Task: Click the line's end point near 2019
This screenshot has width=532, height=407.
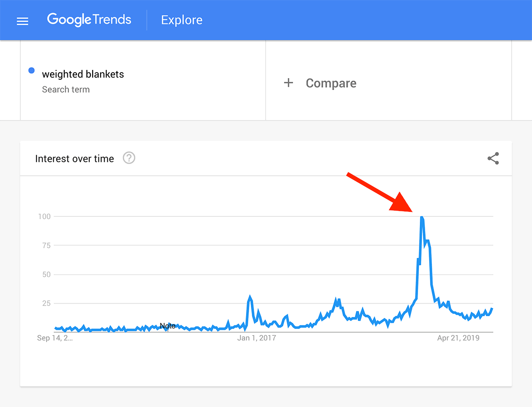Action: point(492,309)
